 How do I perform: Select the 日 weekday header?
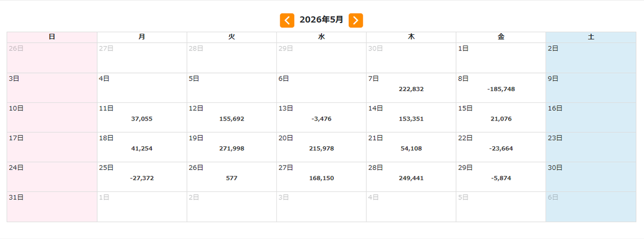point(52,37)
